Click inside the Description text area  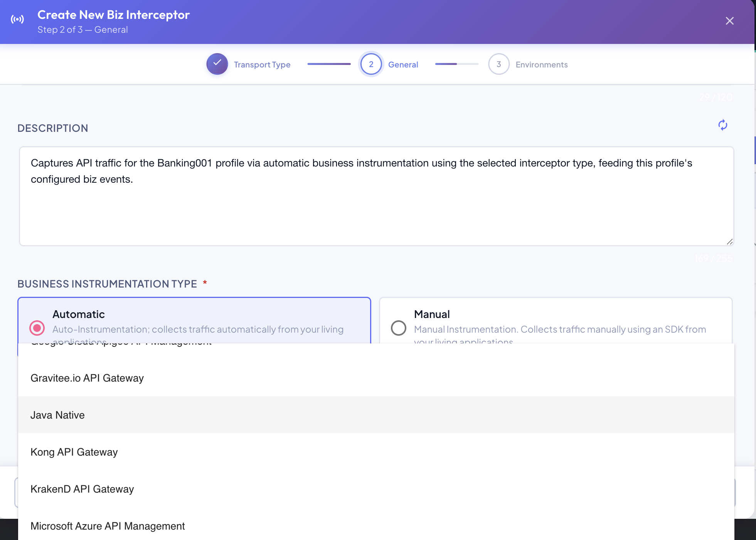[x=376, y=196]
